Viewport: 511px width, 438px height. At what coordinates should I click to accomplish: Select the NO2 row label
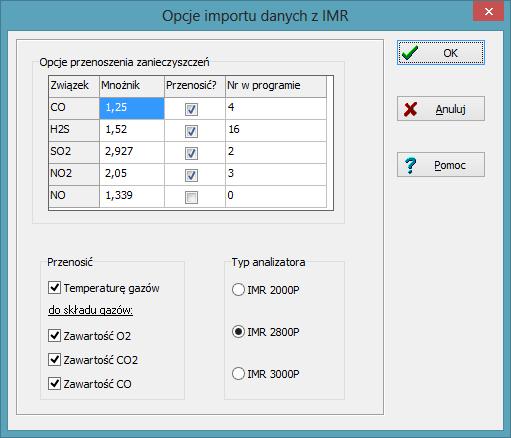coord(74,174)
